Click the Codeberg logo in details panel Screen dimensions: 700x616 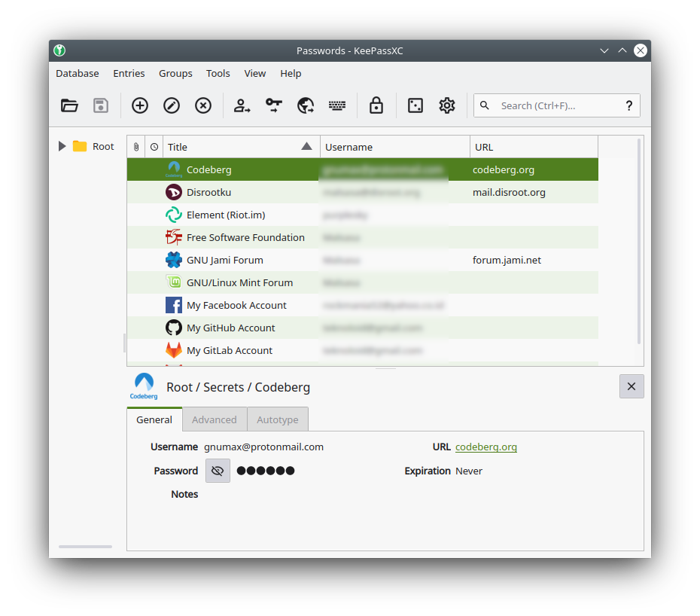(144, 386)
